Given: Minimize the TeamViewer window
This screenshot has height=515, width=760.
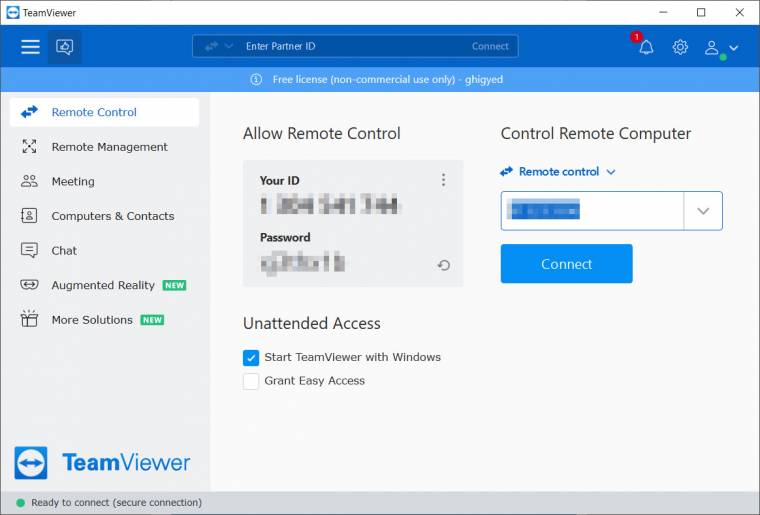Looking at the screenshot, I should (x=664, y=12).
